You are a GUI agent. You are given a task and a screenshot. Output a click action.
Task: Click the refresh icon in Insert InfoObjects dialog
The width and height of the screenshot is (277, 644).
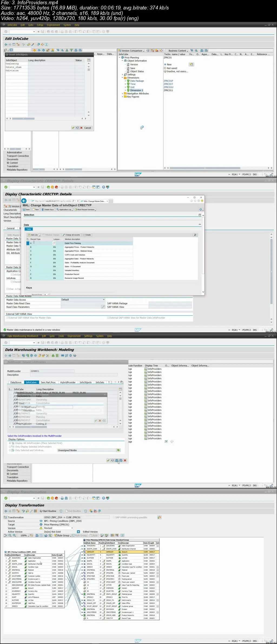click(x=77, y=128)
